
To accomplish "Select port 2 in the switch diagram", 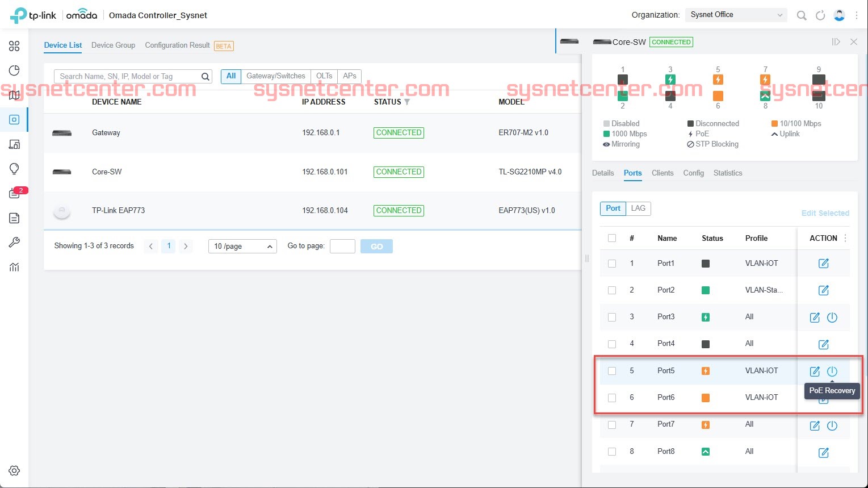I will tap(623, 96).
